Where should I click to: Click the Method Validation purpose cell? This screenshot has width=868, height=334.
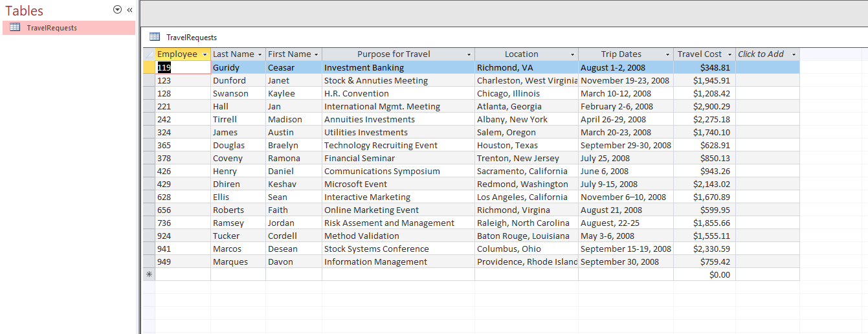tap(399, 236)
